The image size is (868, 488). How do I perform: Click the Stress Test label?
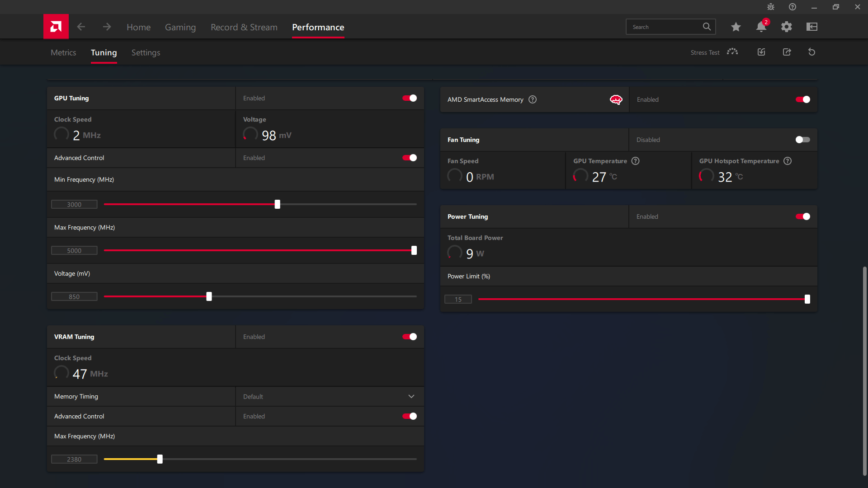[x=705, y=52]
